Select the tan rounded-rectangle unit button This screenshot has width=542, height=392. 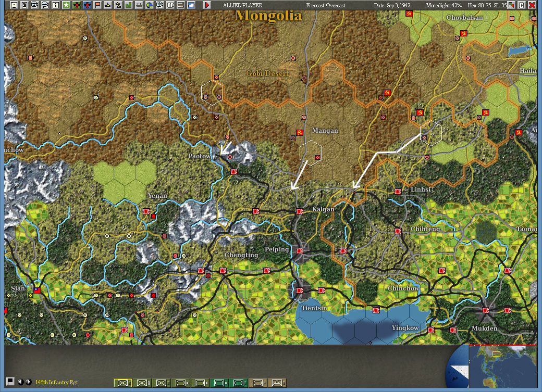258,383
